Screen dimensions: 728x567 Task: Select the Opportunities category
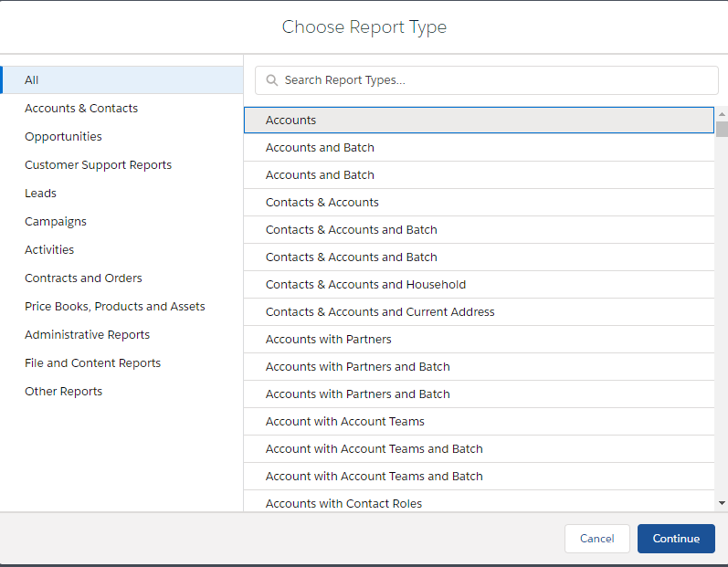63,136
